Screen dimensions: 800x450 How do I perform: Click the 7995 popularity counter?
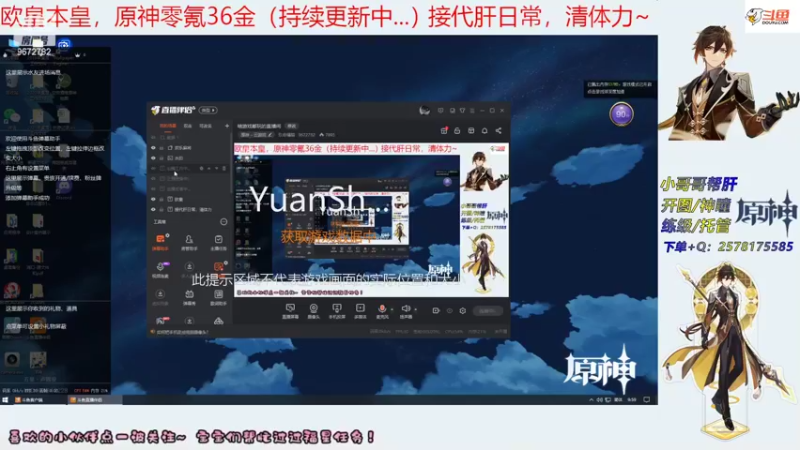click(x=328, y=135)
